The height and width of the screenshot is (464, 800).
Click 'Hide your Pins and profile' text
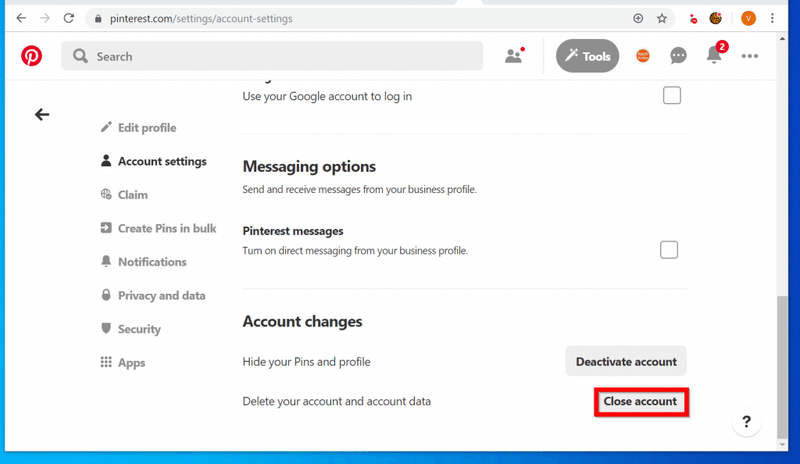307,362
